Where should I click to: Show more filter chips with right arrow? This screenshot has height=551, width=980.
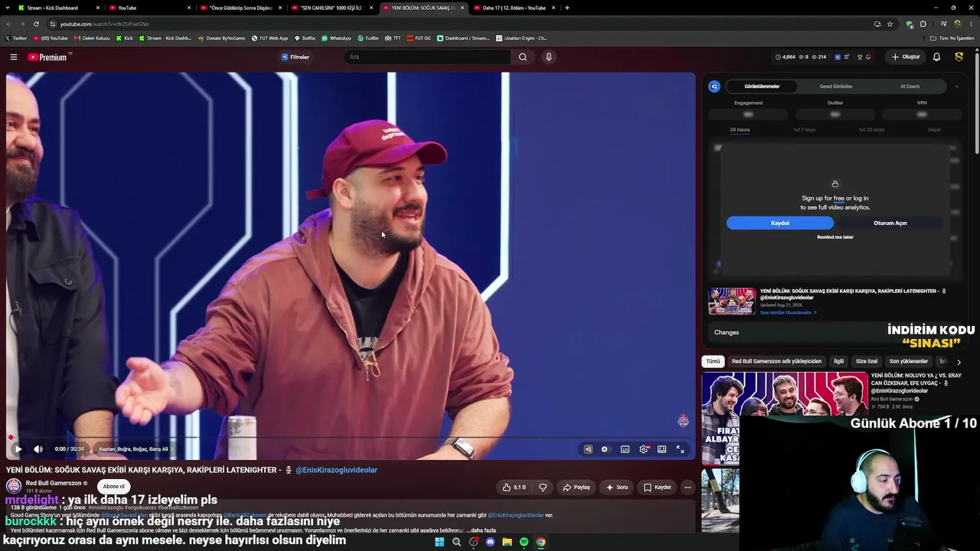coord(959,361)
